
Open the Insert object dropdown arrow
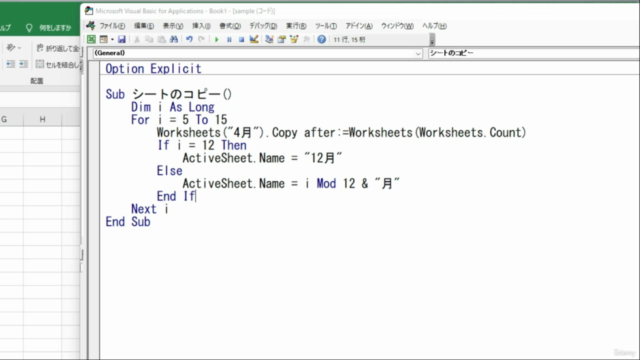tap(112, 39)
